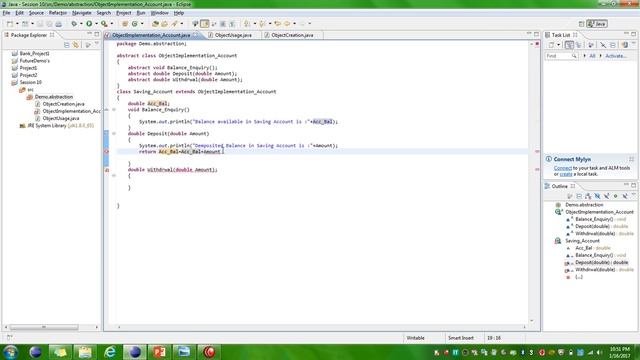Open the Source menu
Screen dimensions: 640x360
click(x=36, y=13)
